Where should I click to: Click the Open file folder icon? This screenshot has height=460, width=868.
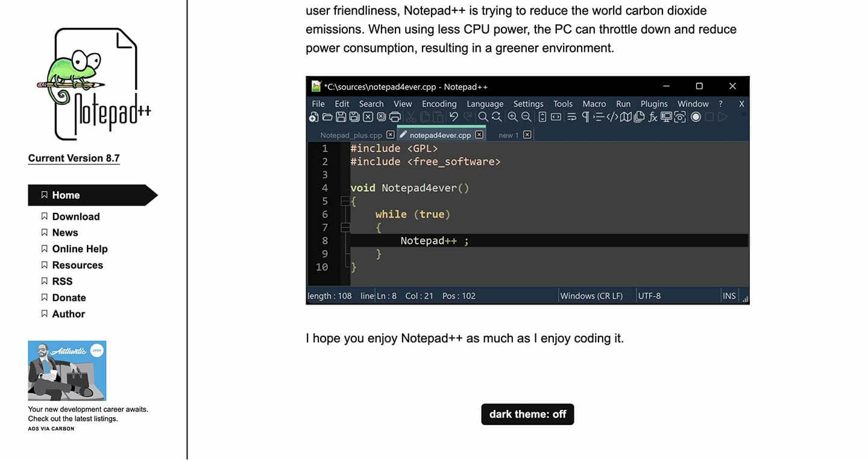tap(327, 117)
